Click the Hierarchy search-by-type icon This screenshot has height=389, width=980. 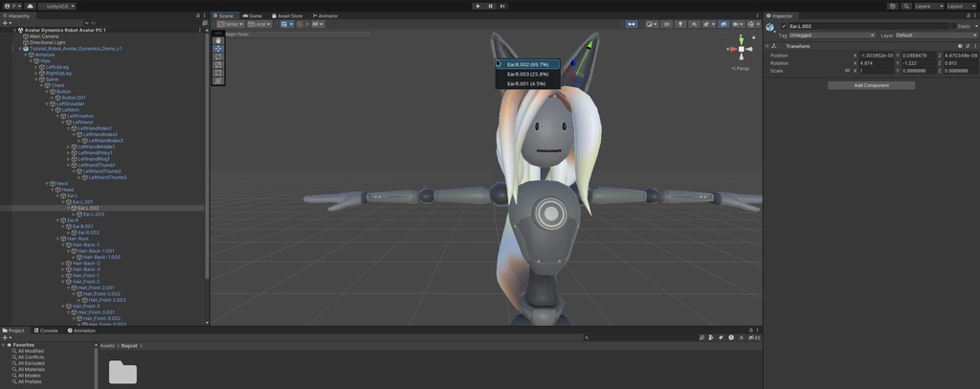click(205, 23)
